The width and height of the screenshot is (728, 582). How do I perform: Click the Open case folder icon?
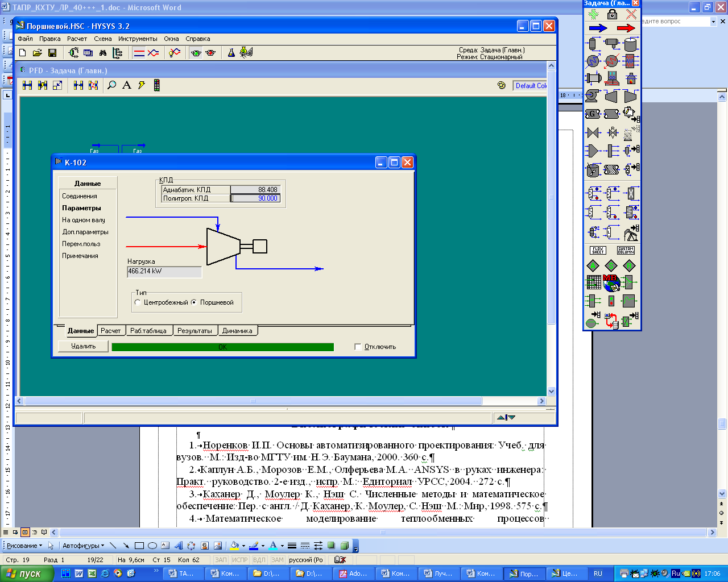click(38, 53)
